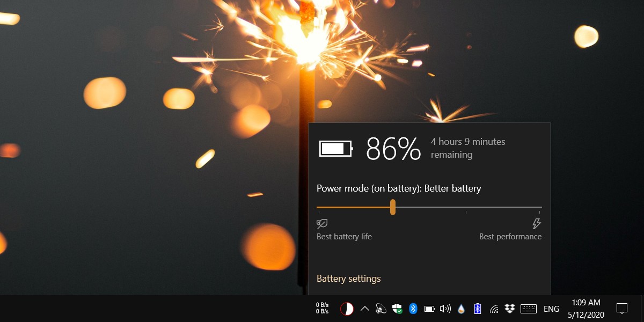Open Windows Security shield tray icon
This screenshot has height=322, width=644.
[397, 309]
